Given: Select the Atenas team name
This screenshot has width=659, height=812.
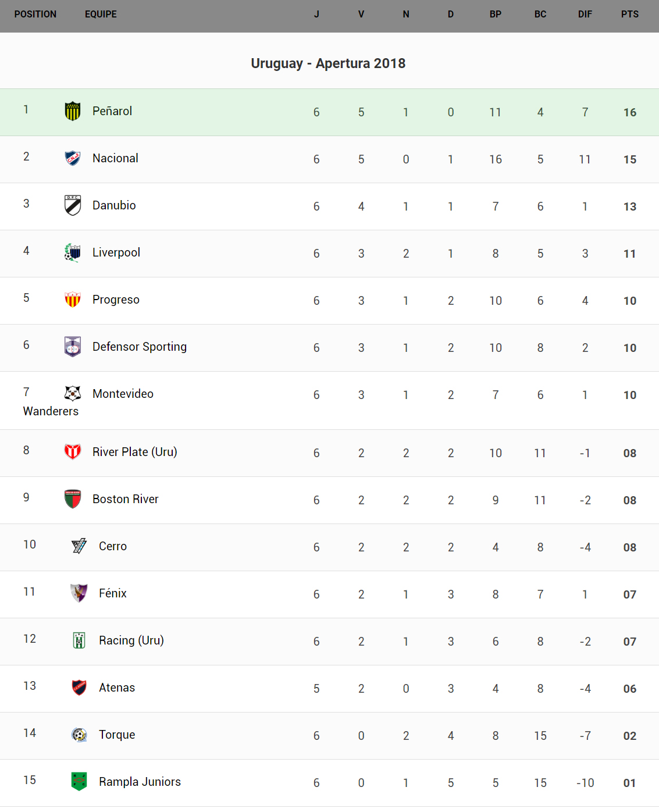Looking at the screenshot, I should pyautogui.click(x=117, y=688).
